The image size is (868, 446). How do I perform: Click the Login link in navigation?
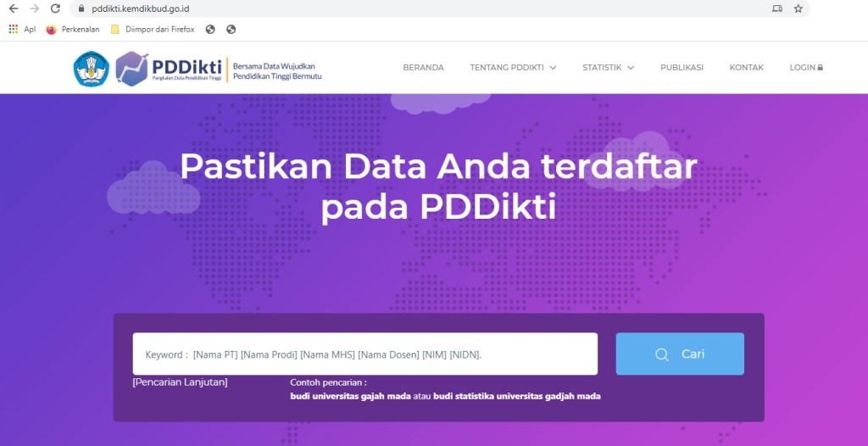805,68
